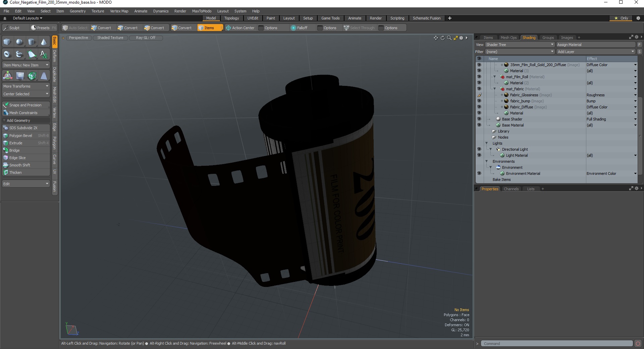Click the Move transform tool icon
Screen dimensions: 644x349
(x=7, y=76)
